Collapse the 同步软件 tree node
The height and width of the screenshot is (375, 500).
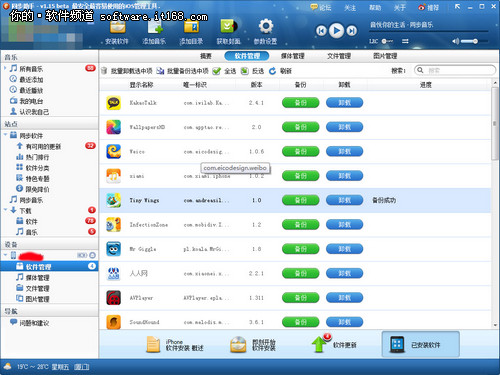pyautogui.click(x=5, y=135)
